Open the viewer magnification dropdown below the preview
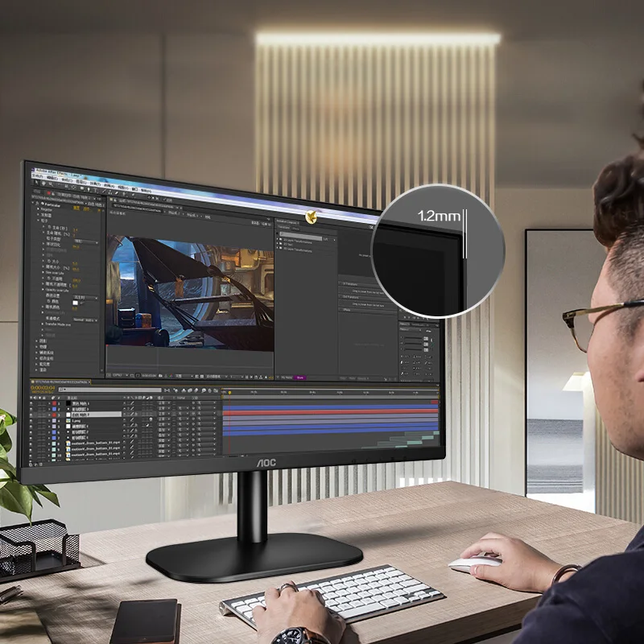Viewport: 644px width, 644px height. pos(120,375)
